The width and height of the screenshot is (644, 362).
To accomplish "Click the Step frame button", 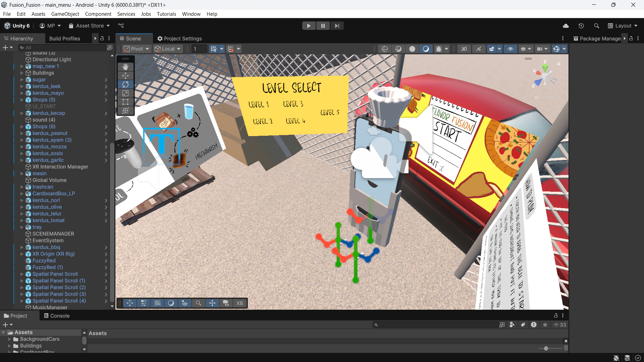I will (337, 26).
